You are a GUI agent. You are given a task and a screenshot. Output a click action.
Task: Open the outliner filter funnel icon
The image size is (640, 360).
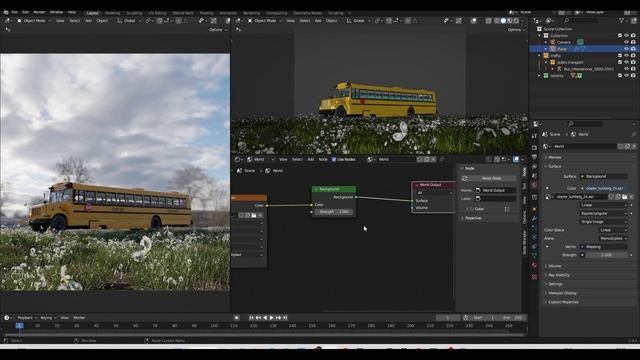(622, 20)
